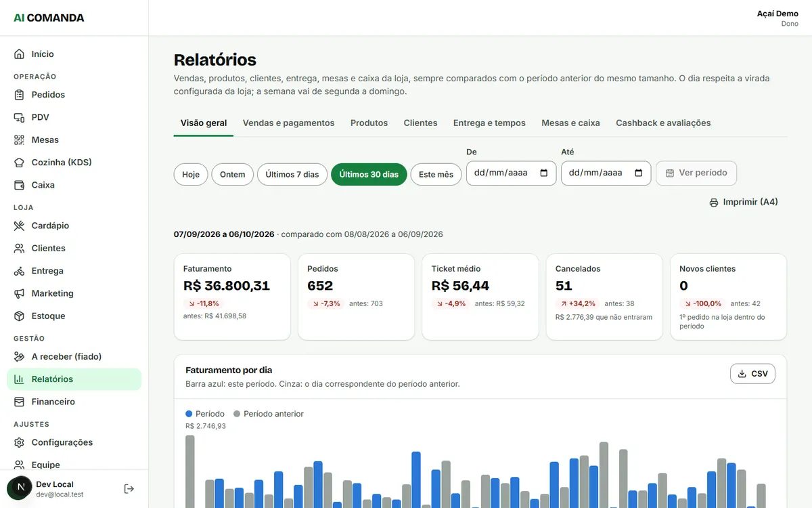Click the A receber (fiado) handshake icon

click(x=19, y=357)
